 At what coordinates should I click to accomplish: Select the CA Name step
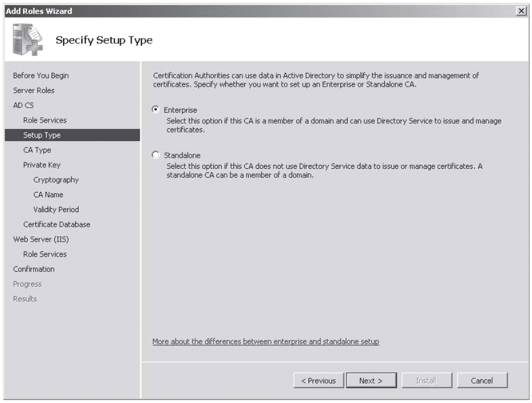pos(48,194)
